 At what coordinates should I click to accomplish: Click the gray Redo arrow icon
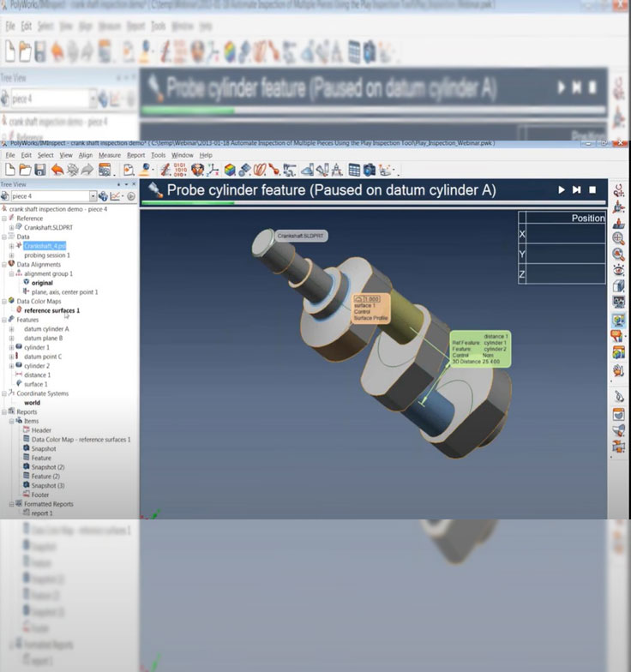pyautogui.click(x=87, y=170)
